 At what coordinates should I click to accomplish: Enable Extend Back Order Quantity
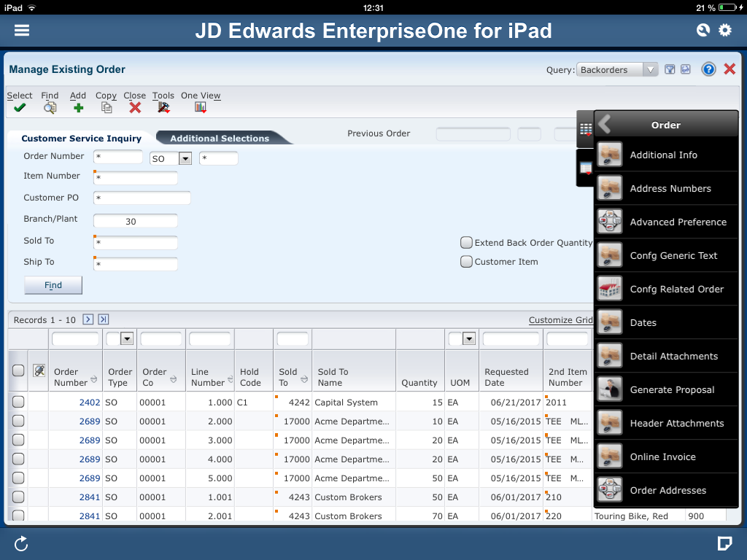pyautogui.click(x=466, y=243)
